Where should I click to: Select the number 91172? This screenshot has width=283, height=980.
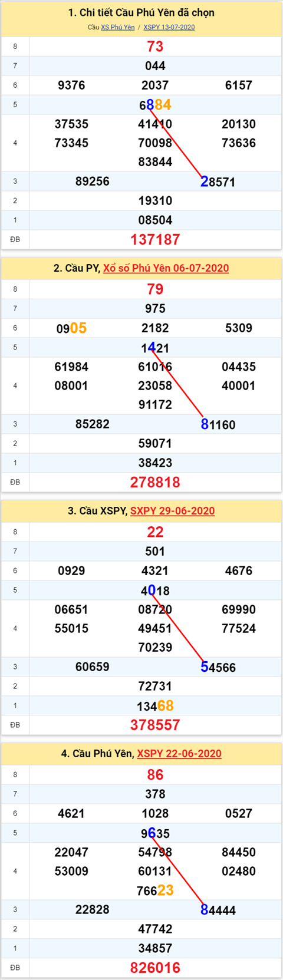point(155,405)
